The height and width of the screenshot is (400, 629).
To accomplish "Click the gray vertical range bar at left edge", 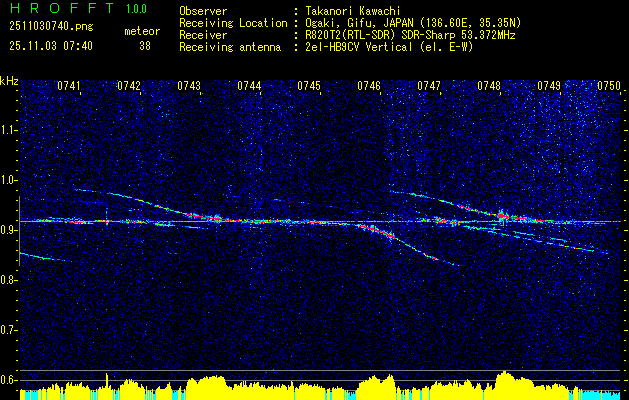I will (19, 231).
